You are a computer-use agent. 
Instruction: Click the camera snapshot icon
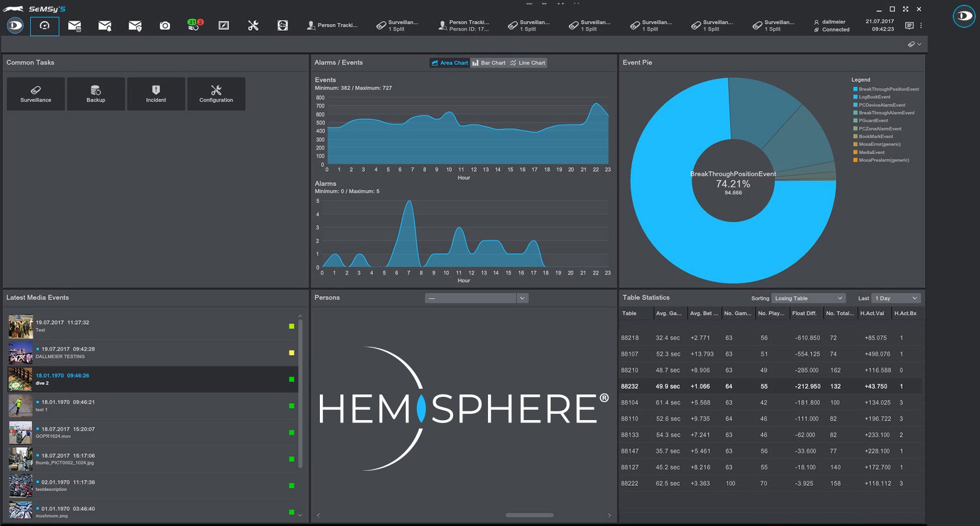tap(165, 26)
